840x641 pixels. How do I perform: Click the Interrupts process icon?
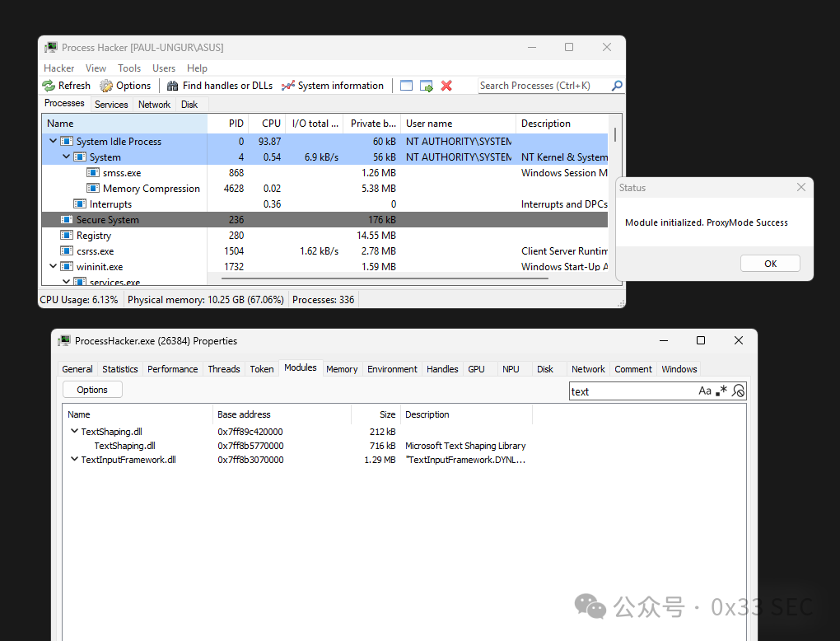pyautogui.click(x=80, y=204)
